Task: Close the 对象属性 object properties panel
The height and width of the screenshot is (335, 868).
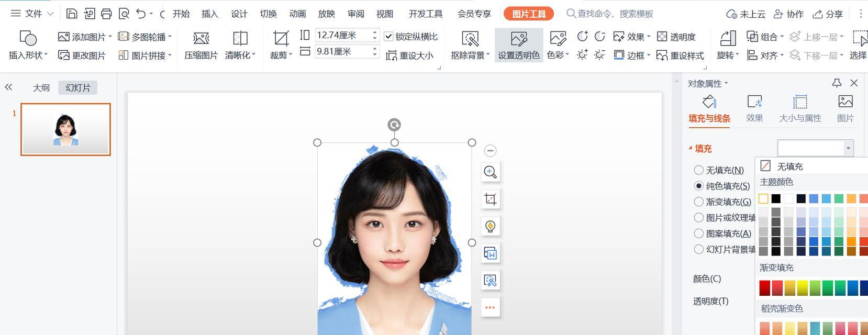Action: point(854,83)
